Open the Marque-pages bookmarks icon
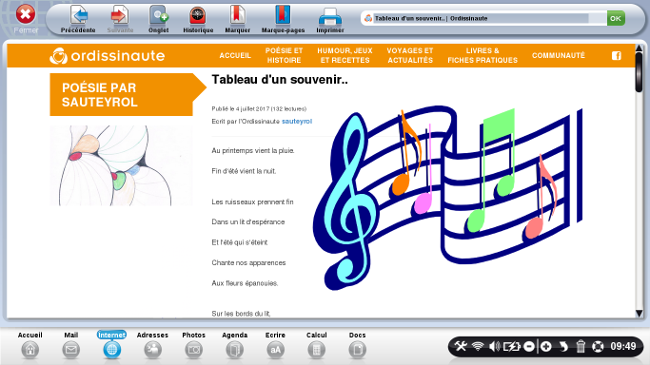The image size is (650, 365). [283, 15]
